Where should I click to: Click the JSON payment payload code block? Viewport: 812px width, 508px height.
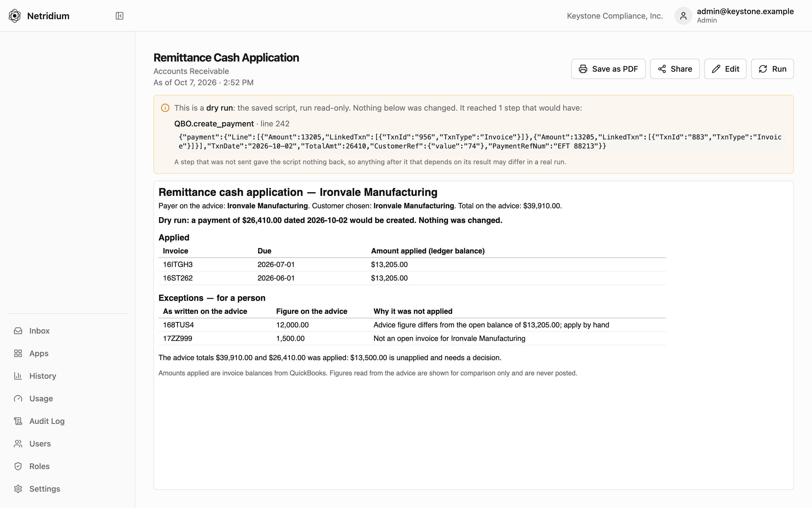(x=480, y=141)
